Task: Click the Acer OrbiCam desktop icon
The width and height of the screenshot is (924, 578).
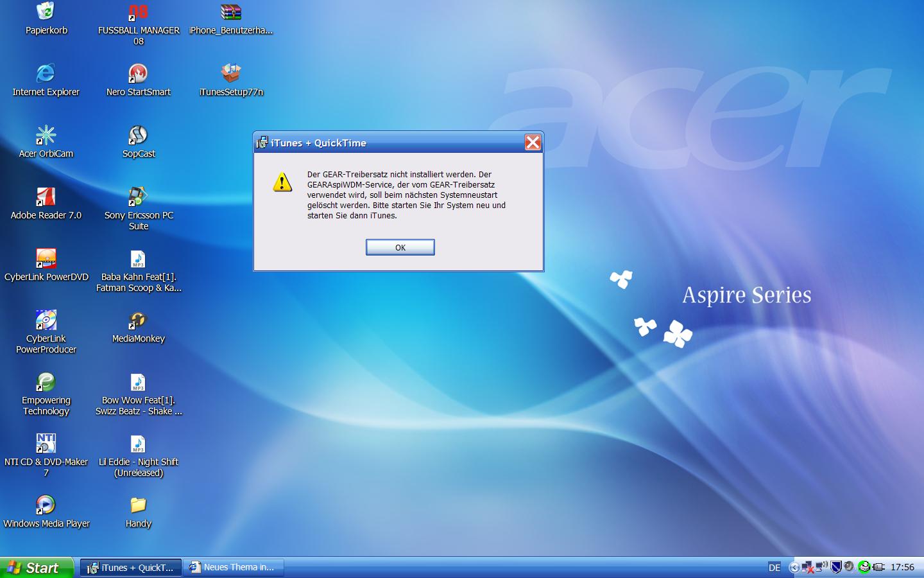Action: click(x=46, y=135)
